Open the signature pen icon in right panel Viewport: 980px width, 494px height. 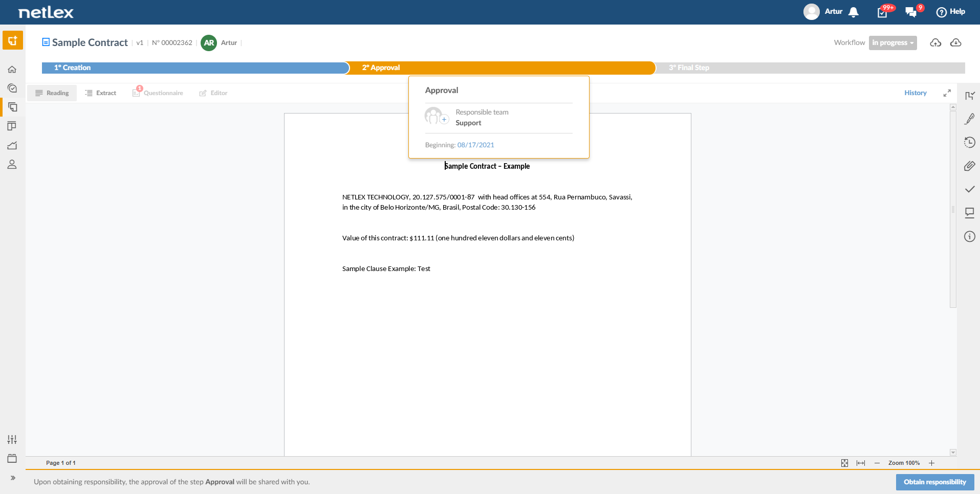click(970, 119)
